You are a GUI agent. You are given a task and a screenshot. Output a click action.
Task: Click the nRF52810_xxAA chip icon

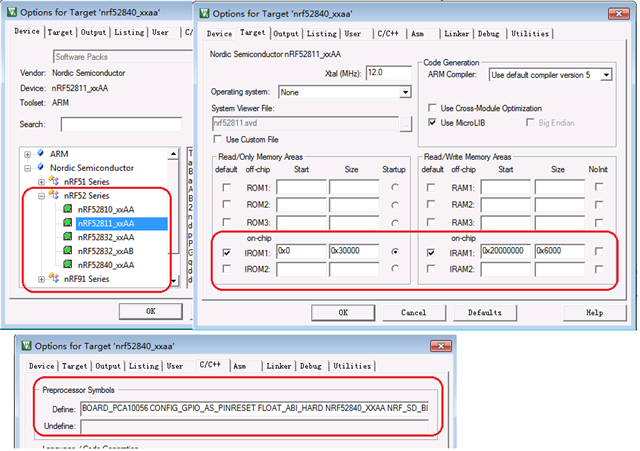coord(68,209)
